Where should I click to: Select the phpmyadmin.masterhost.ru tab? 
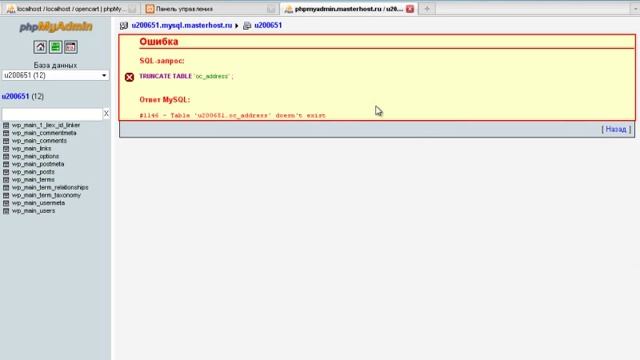[x=349, y=9]
